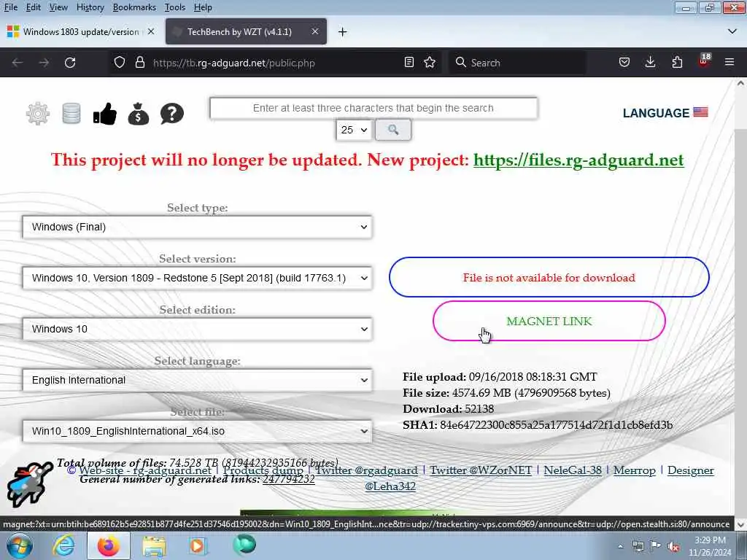Close the Windows 1803 update tab

[x=151, y=31]
